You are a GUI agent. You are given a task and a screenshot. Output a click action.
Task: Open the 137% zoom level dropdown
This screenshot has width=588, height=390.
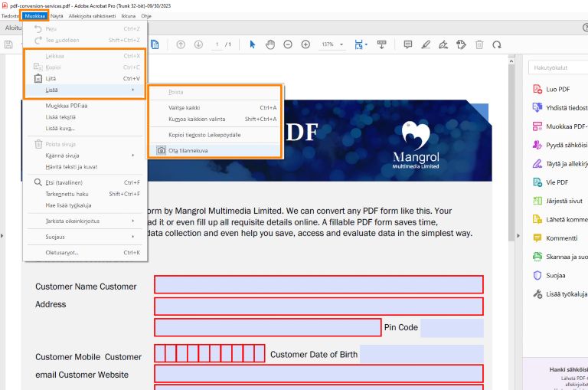tap(332, 44)
